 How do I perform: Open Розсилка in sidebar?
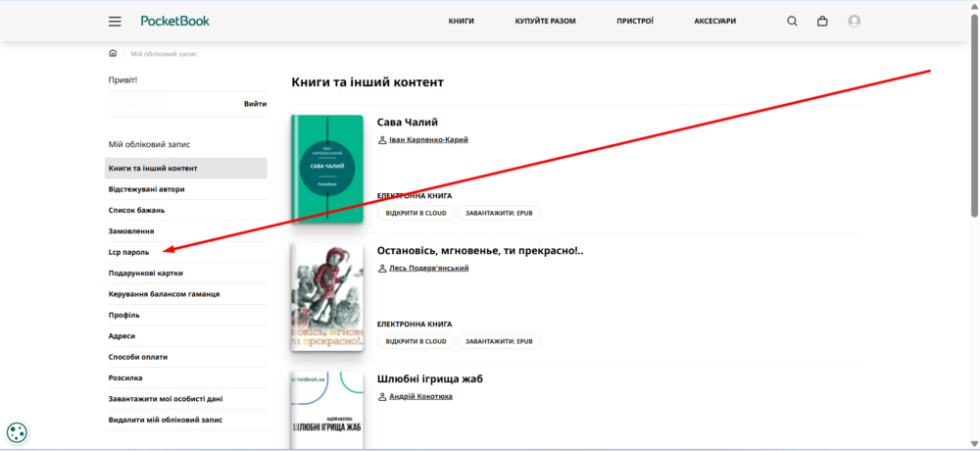(x=186, y=377)
